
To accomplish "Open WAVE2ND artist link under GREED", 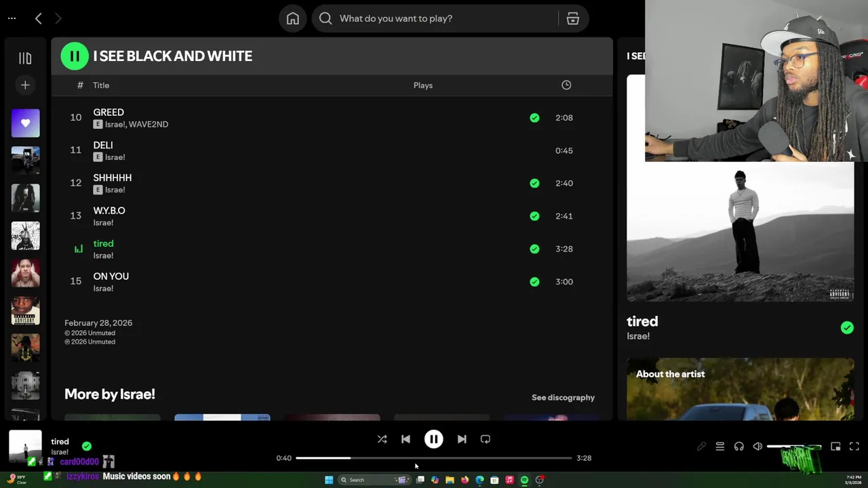I will point(149,125).
